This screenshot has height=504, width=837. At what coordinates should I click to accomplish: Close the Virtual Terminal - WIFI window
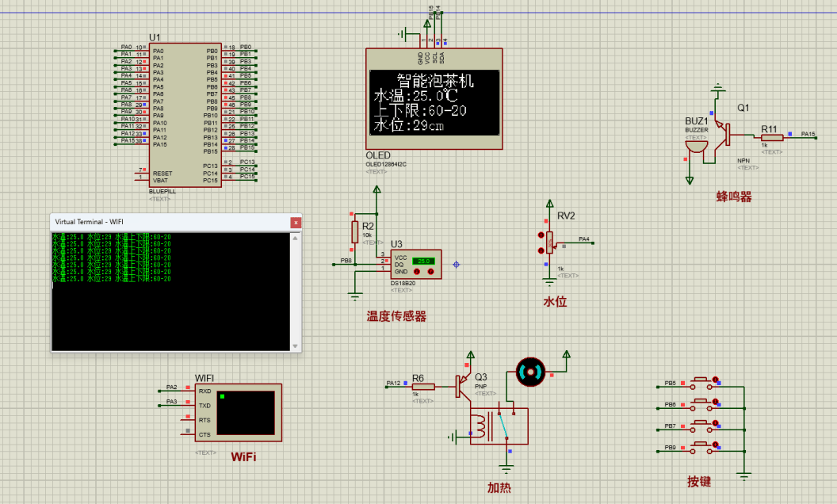tap(295, 223)
